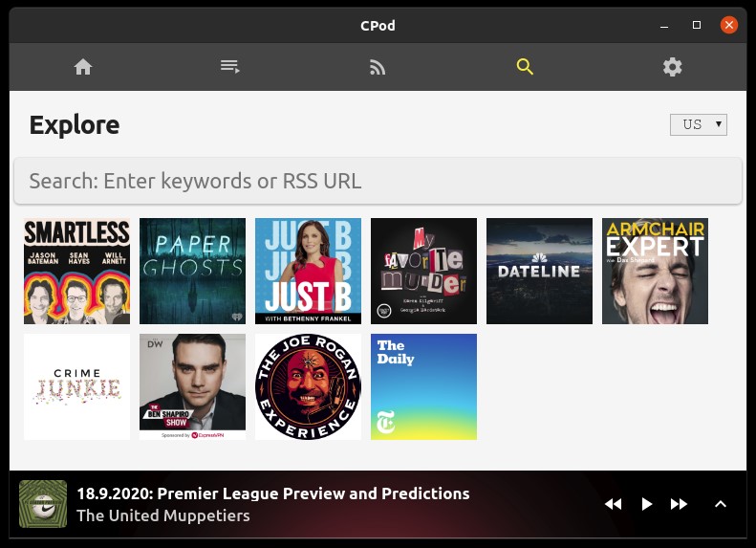The width and height of the screenshot is (756, 548).
Task: Open the US region dropdown
Action: point(698,124)
